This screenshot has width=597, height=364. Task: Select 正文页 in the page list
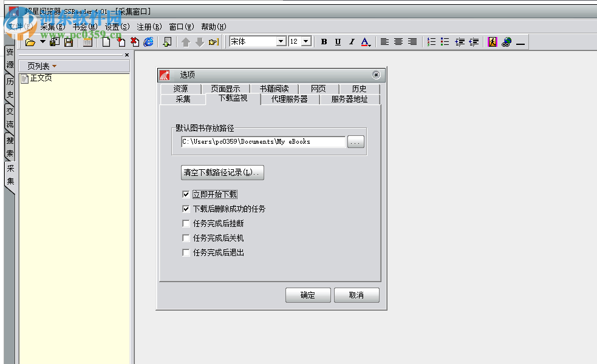pyautogui.click(x=41, y=78)
